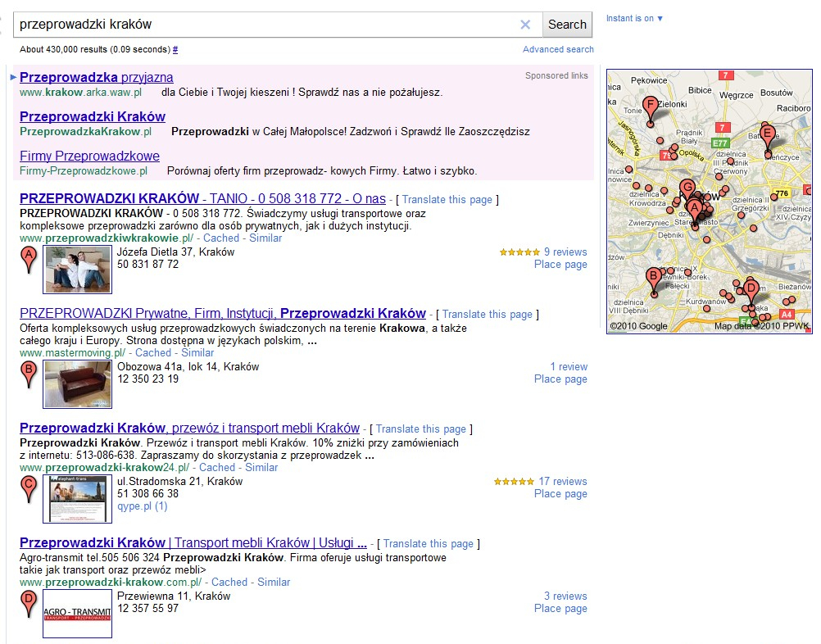Click the B pin on the map

pos(654,280)
